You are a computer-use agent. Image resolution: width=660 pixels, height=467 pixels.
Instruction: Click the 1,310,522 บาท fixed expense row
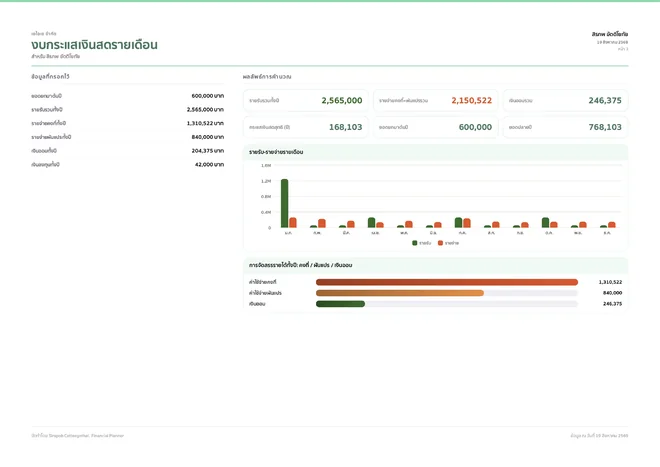128,123
